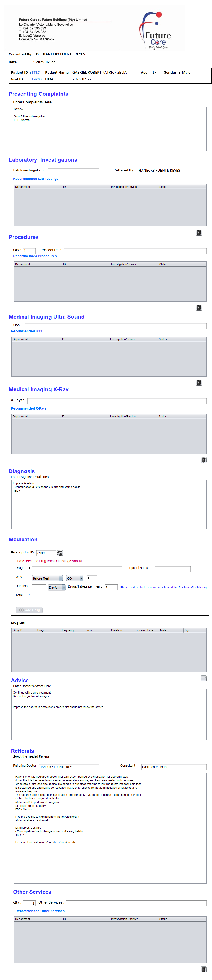
Task: Click trash icon below the Drug List table
Action: pyautogui.click(x=203, y=678)
